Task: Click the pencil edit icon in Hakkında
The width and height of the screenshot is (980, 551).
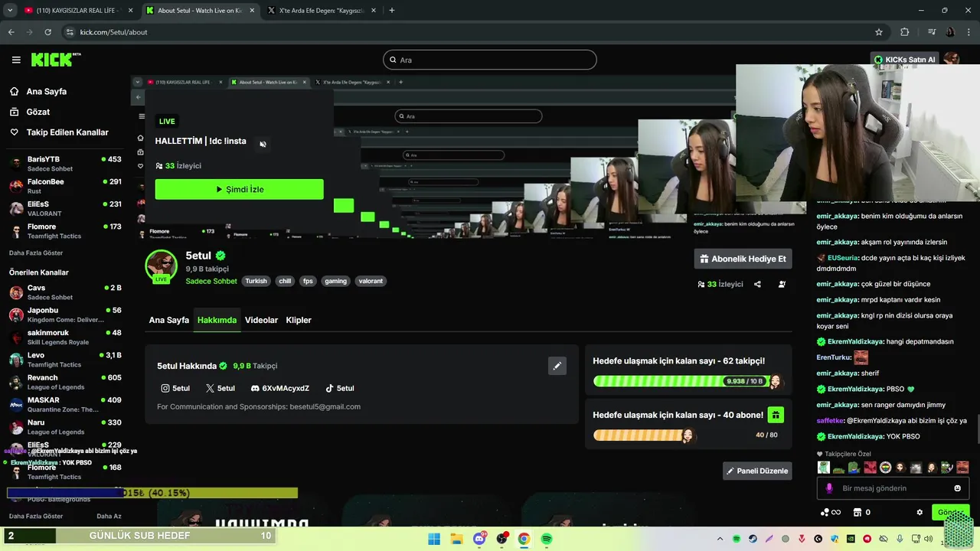Action: pyautogui.click(x=557, y=366)
